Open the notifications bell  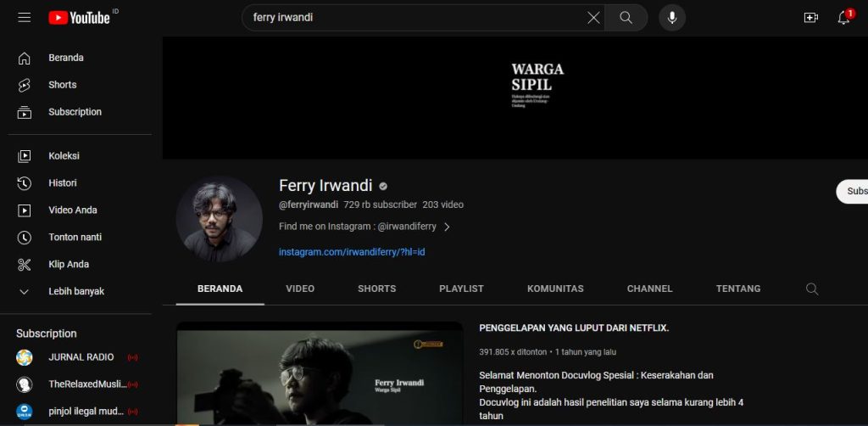[x=843, y=18]
